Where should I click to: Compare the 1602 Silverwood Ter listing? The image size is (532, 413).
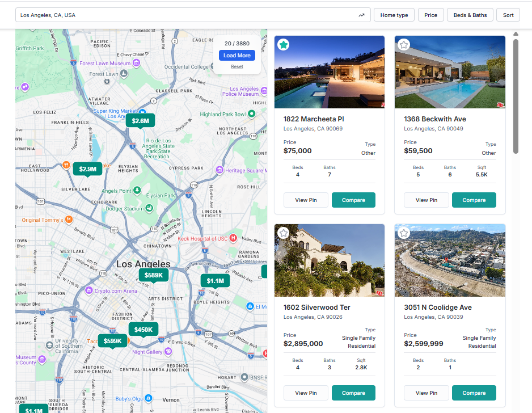[x=353, y=393]
